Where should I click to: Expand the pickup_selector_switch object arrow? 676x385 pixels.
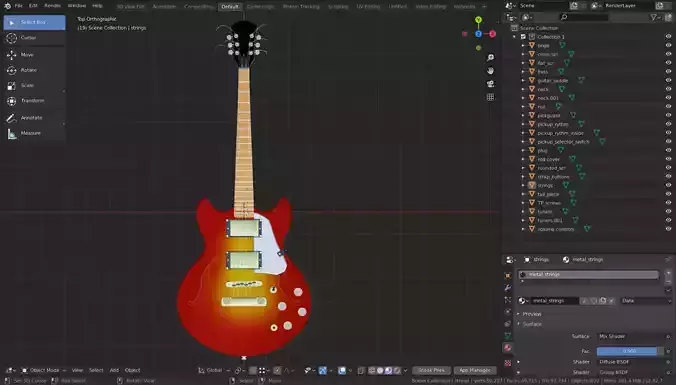click(x=523, y=141)
